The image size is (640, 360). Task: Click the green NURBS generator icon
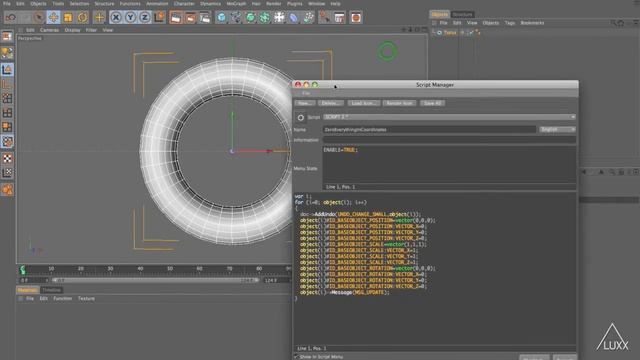(x=250, y=18)
